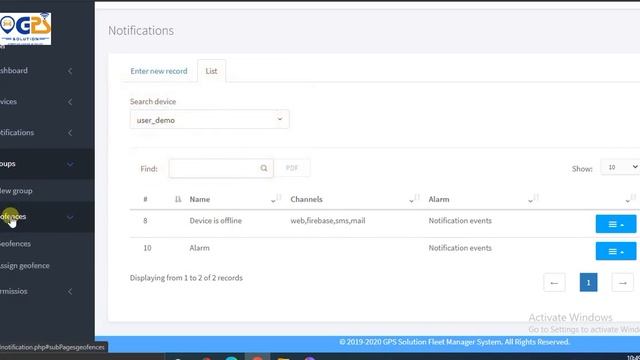The width and height of the screenshot is (640, 360).
Task: Open the New group sidebar item
Action: (16, 191)
